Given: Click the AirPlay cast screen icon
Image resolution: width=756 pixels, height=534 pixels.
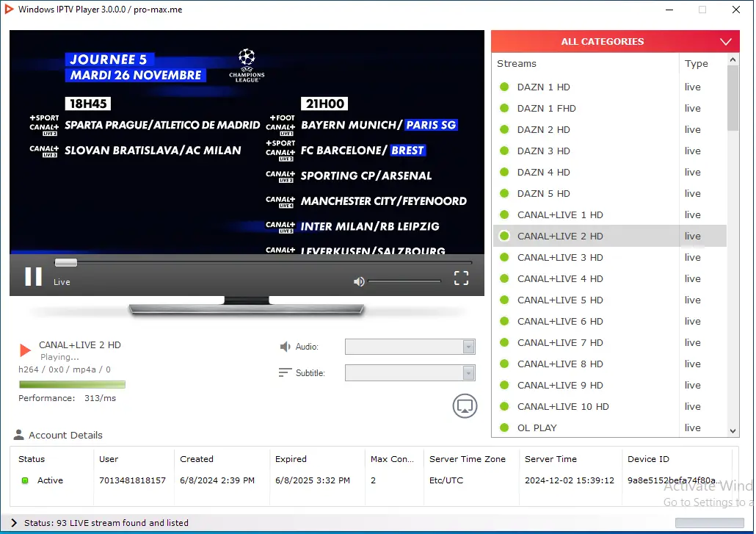Looking at the screenshot, I should pyautogui.click(x=465, y=406).
